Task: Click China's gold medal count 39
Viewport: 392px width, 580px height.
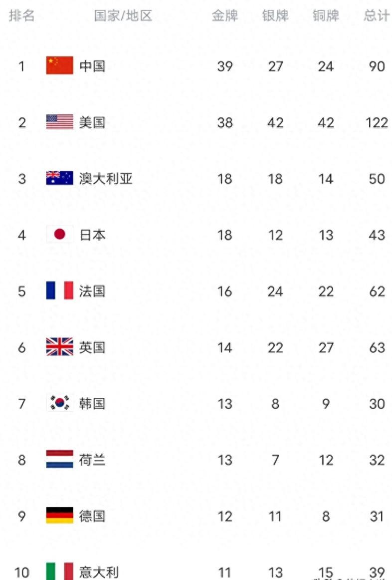Action: [225, 66]
